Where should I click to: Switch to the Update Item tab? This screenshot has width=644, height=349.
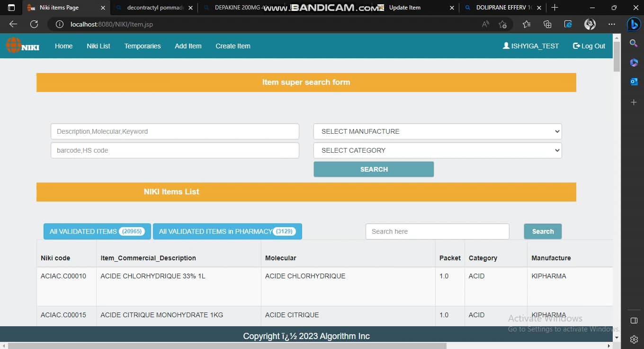tap(416, 8)
